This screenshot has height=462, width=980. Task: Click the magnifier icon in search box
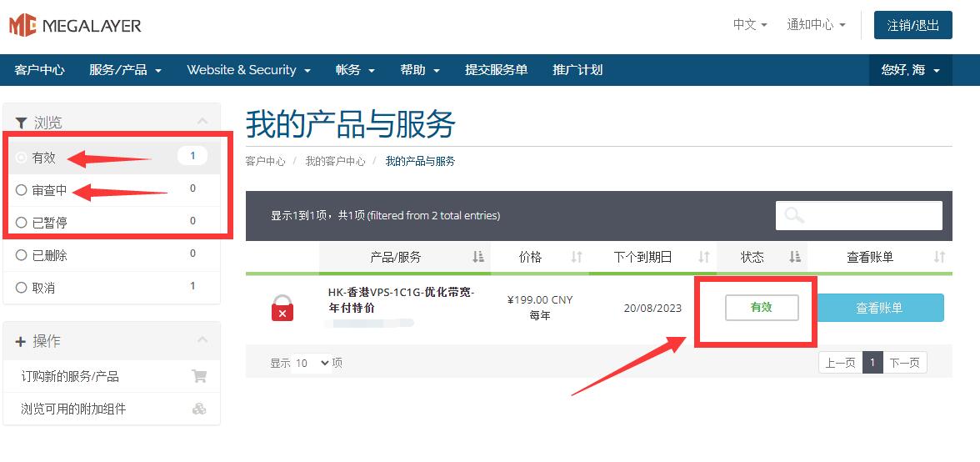[794, 215]
